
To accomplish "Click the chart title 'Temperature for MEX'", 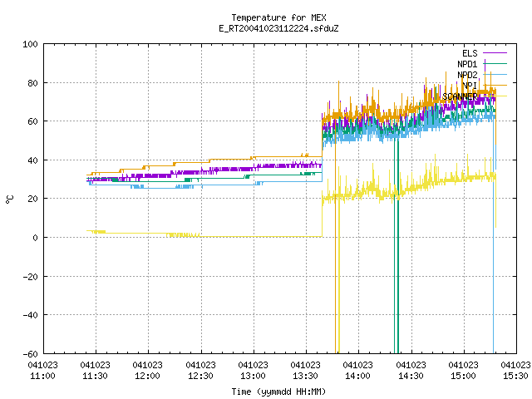I will click(278, 17).
